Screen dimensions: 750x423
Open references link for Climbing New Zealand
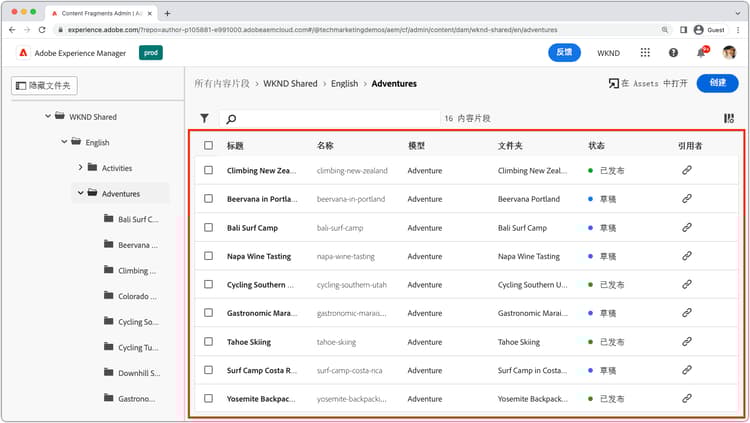pyautogui.click(x=687, y=170)
